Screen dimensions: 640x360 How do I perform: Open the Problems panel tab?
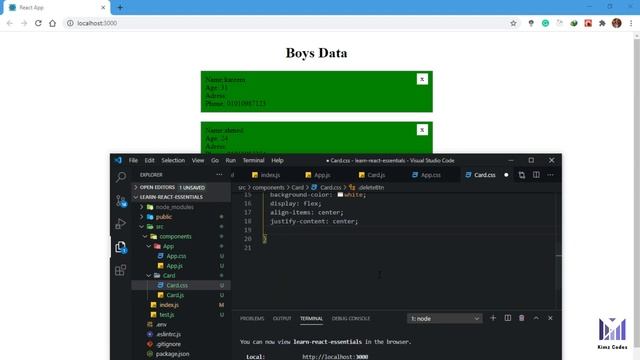[x=252, y=318]
